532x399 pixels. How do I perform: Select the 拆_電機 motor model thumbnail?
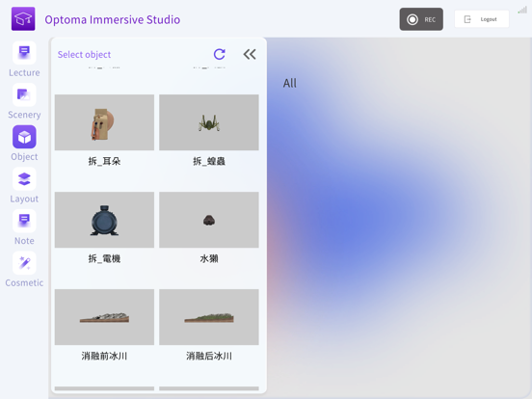click(x=104, y=220)
